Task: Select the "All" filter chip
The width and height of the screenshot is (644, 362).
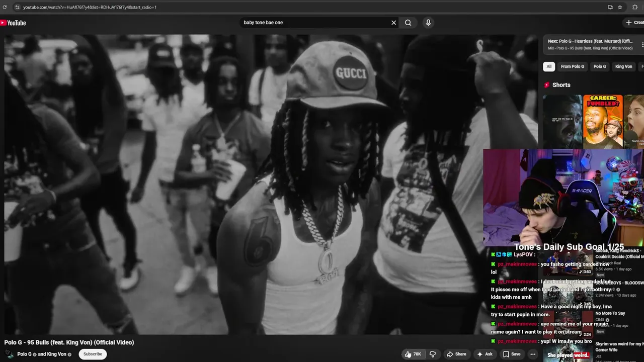Action: point(549,66)
